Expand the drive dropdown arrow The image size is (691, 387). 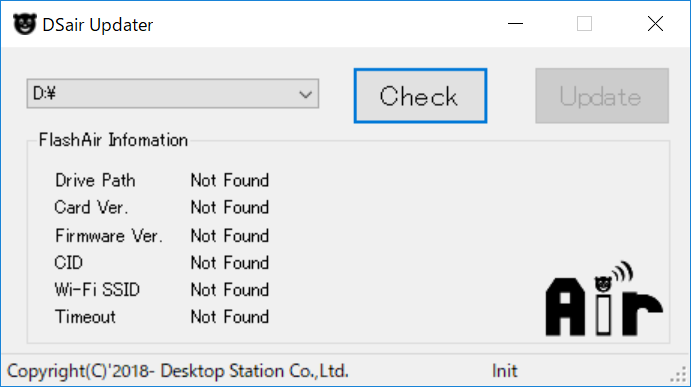[305, 94]
